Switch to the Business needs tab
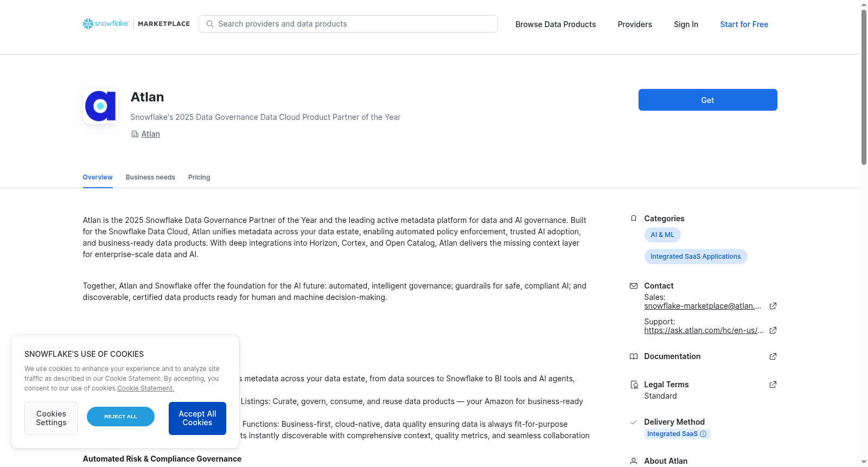The image size is (868, 467). 150,177
